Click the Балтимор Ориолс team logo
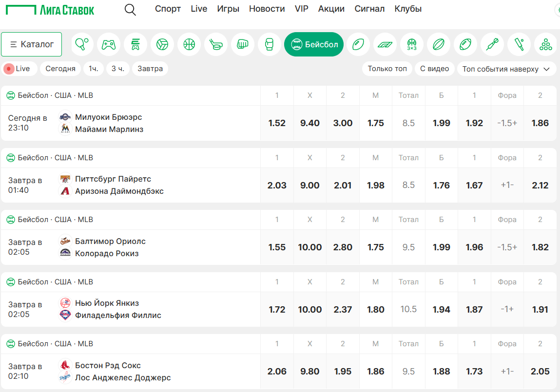Viewport: 560px width, 392px height. pyautogui.click(x=65, y=241)
